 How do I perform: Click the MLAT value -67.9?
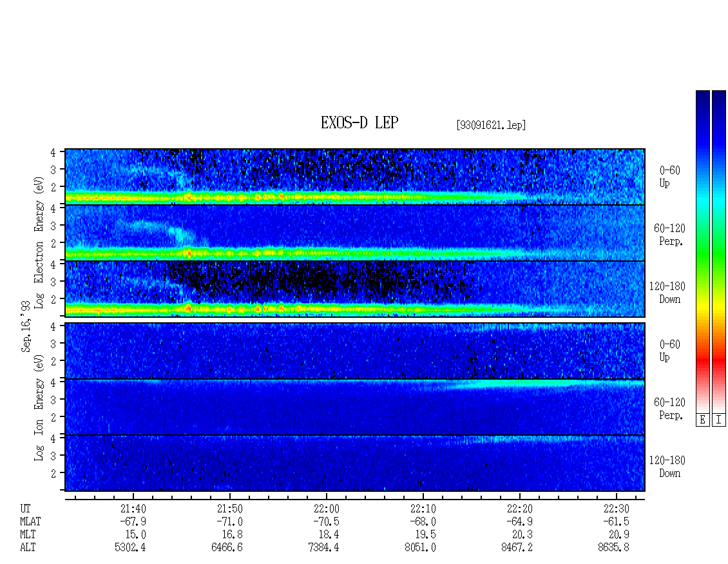(x=133, y=521)
